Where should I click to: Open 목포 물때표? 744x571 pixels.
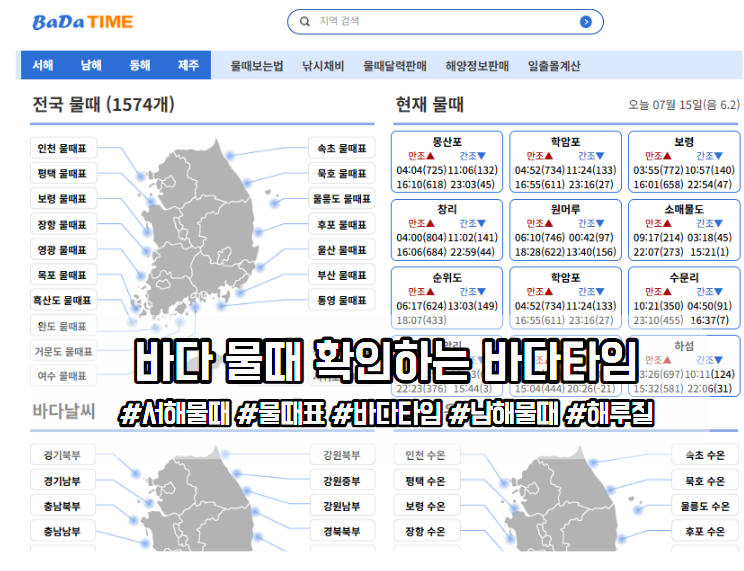(x=64, y=275)
